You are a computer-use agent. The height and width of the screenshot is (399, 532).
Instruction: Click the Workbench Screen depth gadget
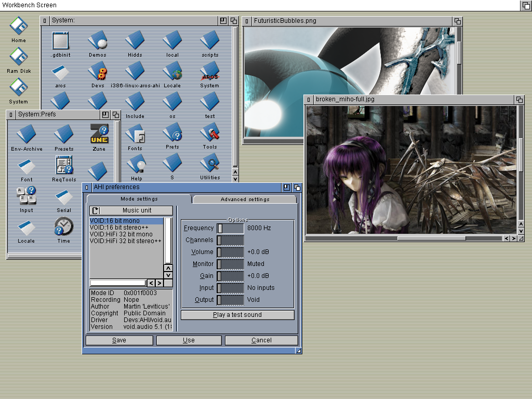pyautogui.click(x=526, y=5)
